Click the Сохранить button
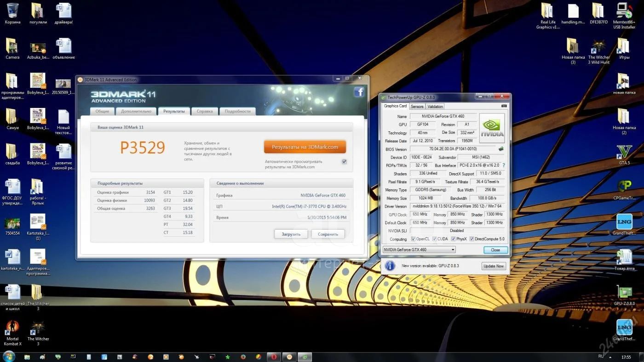644x362 pixels. click(x=328, y=234)
